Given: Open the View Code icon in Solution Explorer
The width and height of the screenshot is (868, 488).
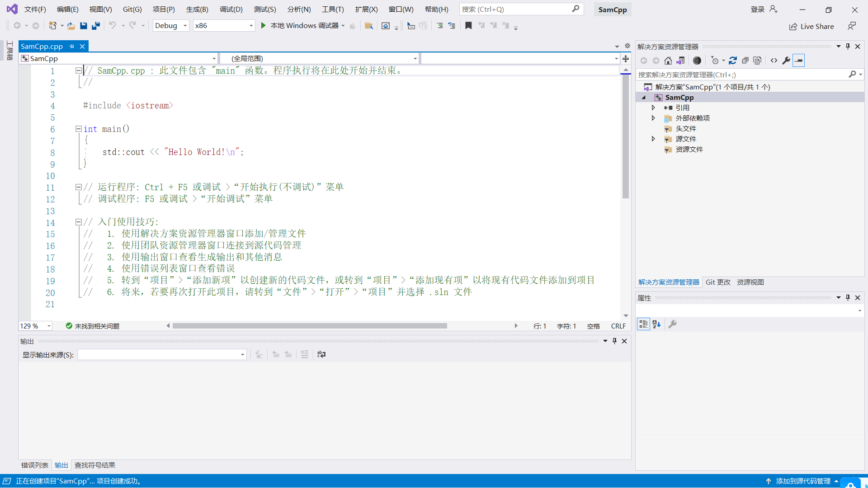Looking at the screenshot, I should click(774, 60).
